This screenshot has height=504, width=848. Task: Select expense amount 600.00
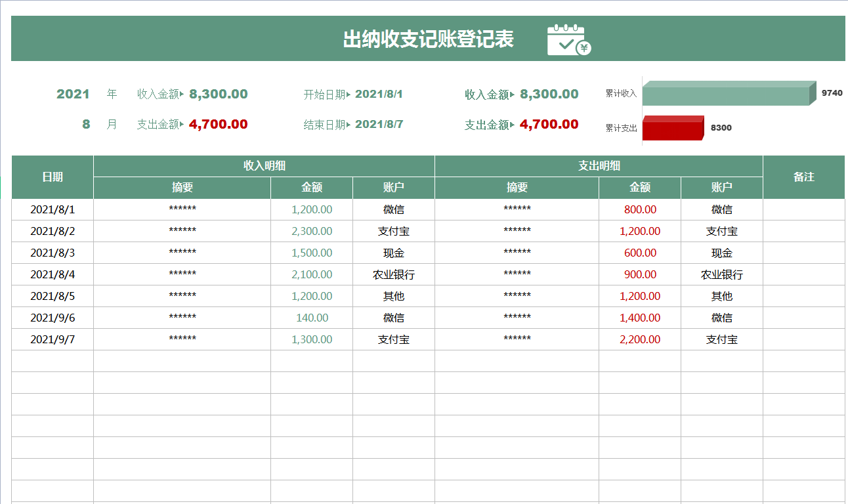point(640,253)
